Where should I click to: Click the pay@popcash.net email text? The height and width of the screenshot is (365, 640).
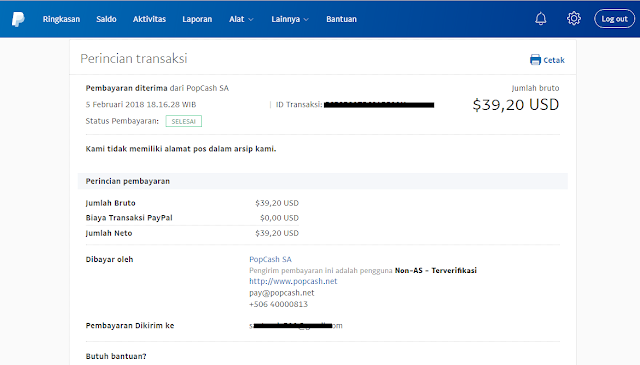click(282, 293)
